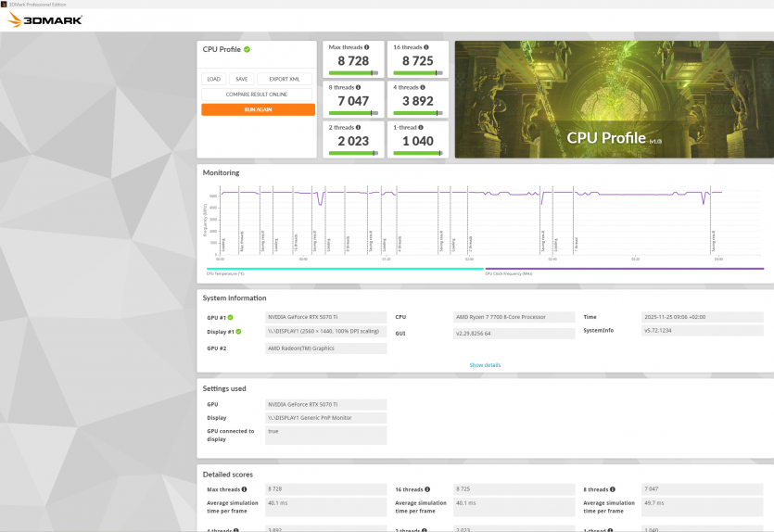This screenshot has width=774, height=532.
Task: Open Compare Result Online
Action: pyautogui.click(x=258, y=95)
